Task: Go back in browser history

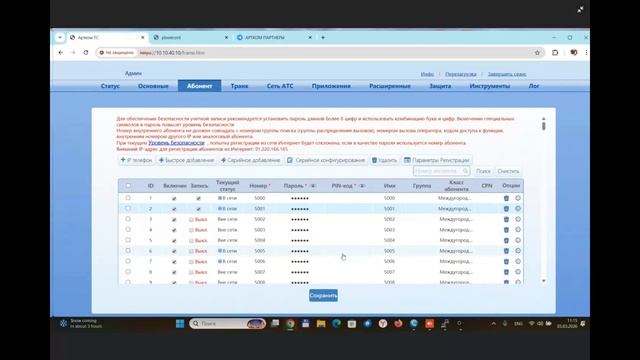Action: 60,53
